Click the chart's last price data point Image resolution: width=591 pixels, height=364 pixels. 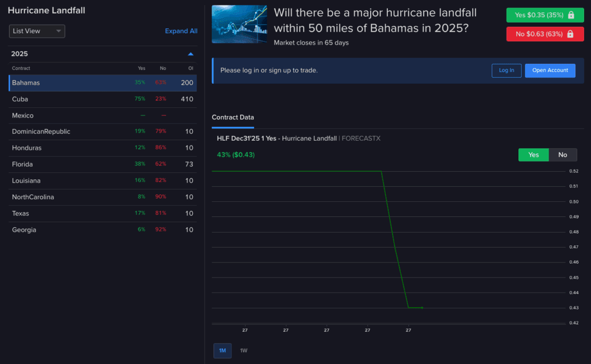coord(422,308)
